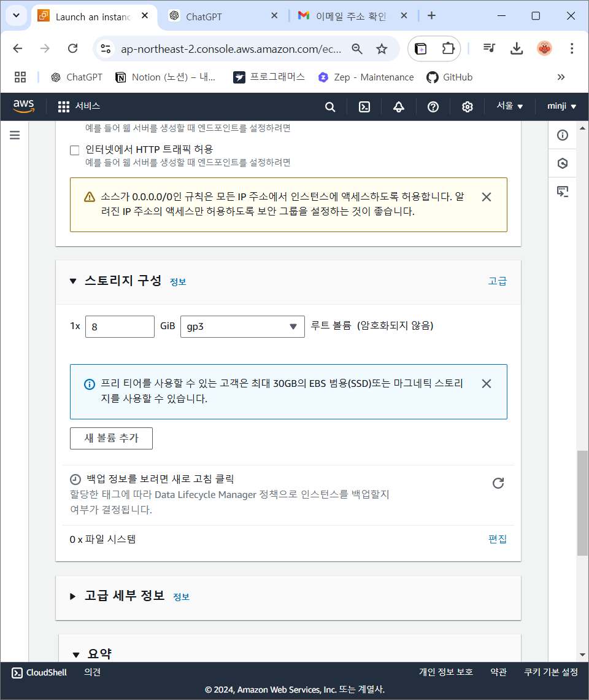This screenshot has height=700, width=589.
Task: Open the 약관 terms link
Action: [498, 672]
